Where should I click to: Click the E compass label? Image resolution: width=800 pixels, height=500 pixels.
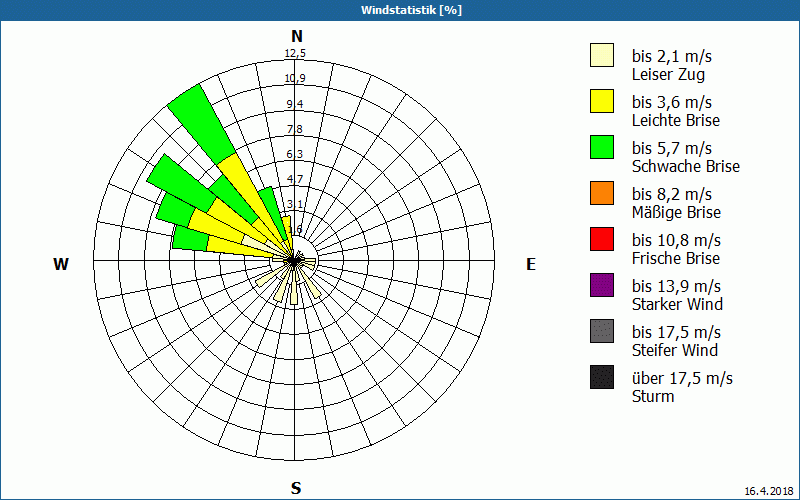coord(531,264)
